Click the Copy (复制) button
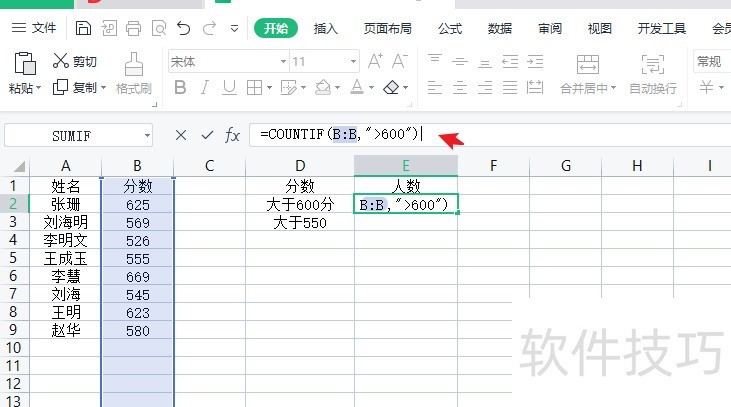The image size is (731, 407). click(74, 87)
